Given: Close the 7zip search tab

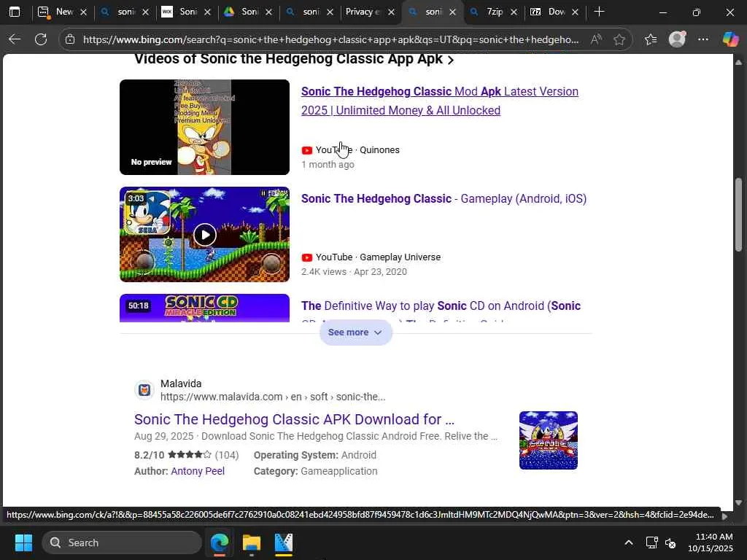Looking at the screenshot, I should click(x=514, y=12).
